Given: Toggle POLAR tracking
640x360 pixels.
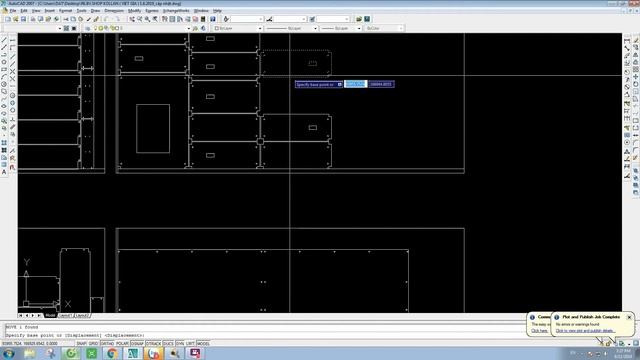Looking at the screenshot, I should pos(122,344).
